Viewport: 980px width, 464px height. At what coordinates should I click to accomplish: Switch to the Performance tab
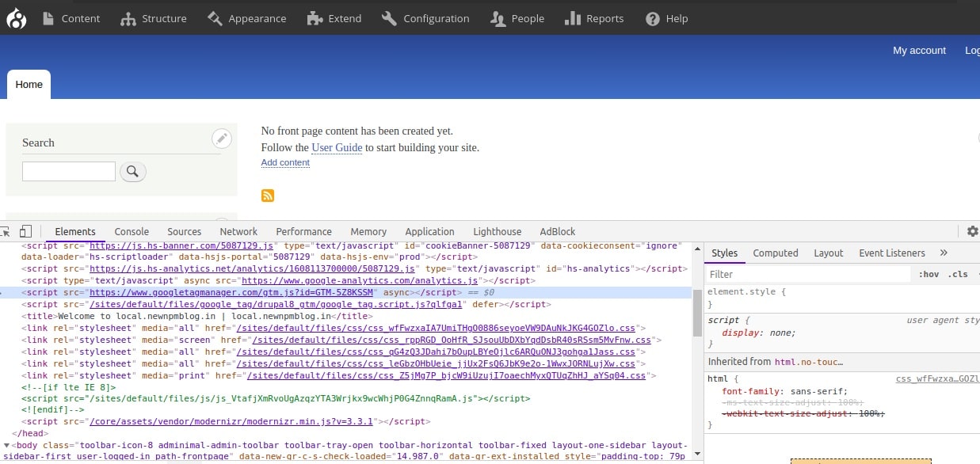click(x=304, y=231)
